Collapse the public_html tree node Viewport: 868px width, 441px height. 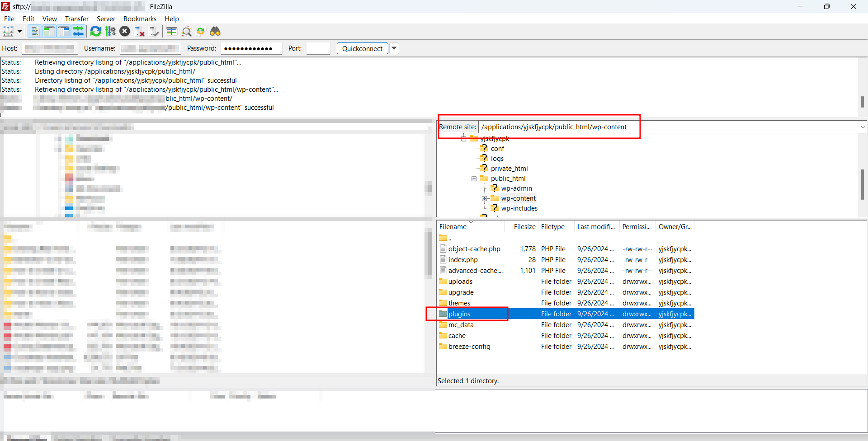point(474,178)
